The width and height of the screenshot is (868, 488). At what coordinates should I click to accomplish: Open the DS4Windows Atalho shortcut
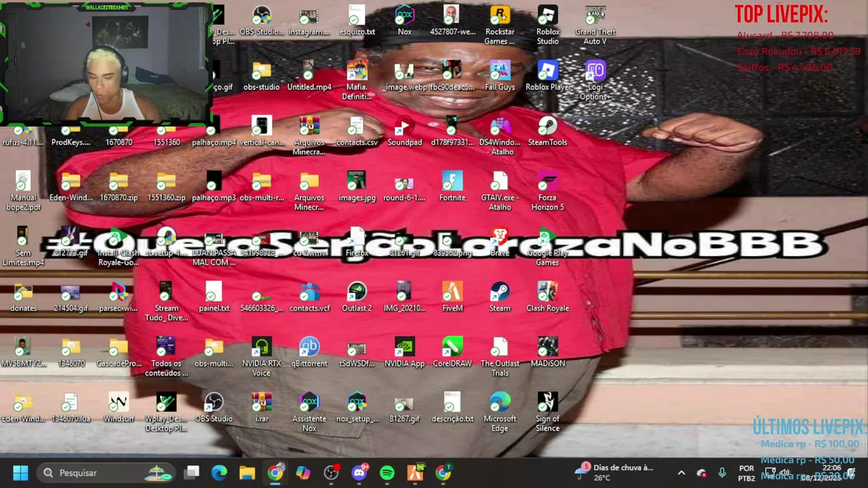[x=500, y=136]
